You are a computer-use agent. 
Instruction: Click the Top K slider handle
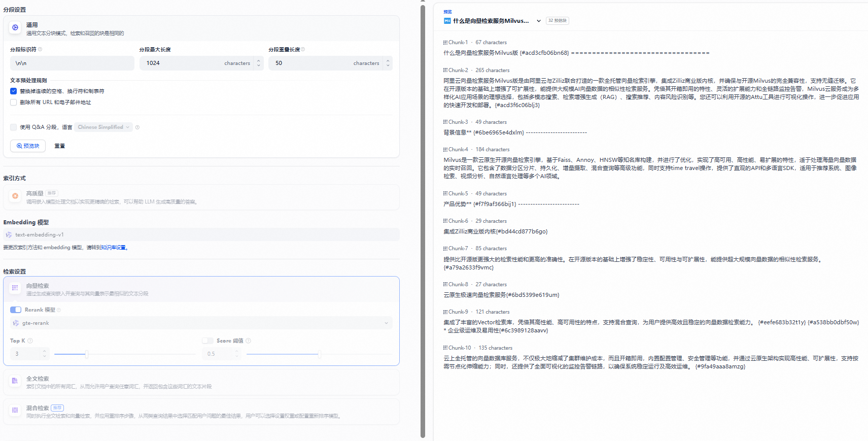(x=87, y=354)
